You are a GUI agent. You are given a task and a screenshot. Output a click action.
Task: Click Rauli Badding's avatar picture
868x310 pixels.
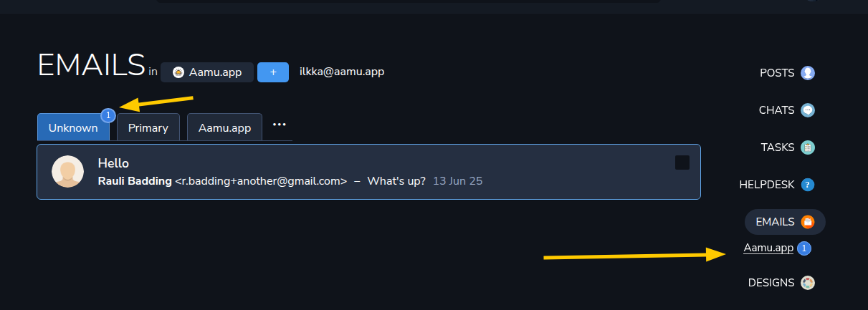point(68,172)
